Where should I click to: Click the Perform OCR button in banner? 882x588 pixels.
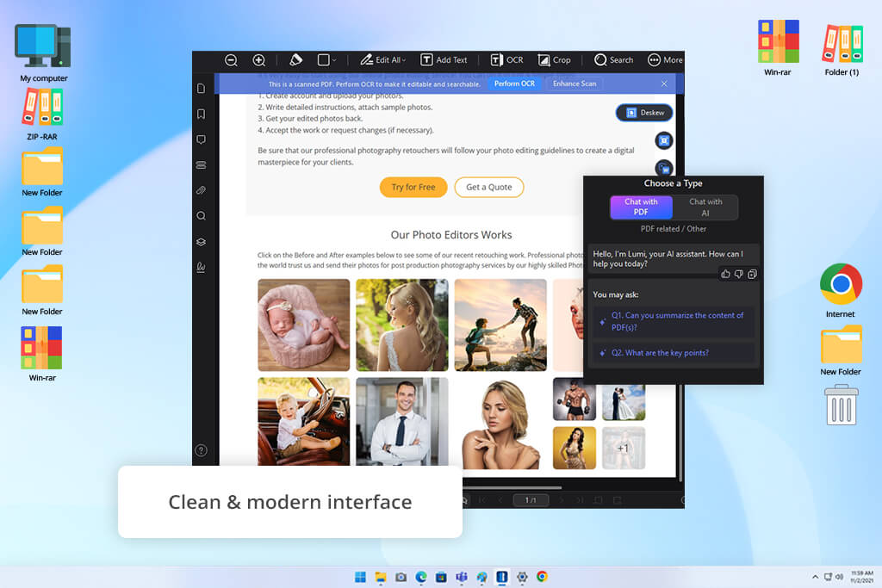[514, 84]
